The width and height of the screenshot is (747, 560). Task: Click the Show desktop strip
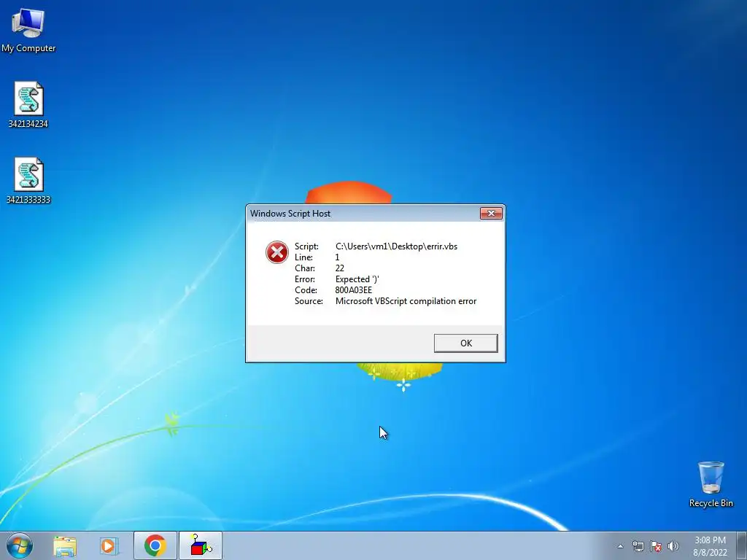pos(742,545)
